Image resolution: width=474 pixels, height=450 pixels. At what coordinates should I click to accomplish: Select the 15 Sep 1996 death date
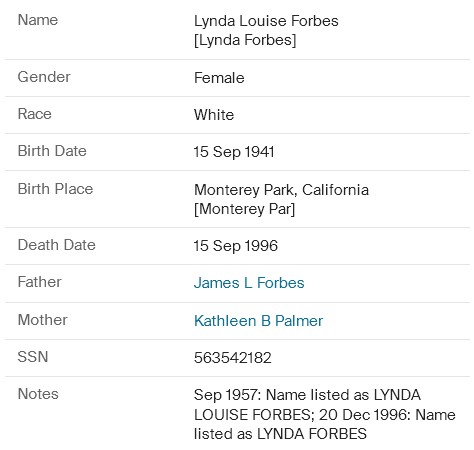click(236, 246)
